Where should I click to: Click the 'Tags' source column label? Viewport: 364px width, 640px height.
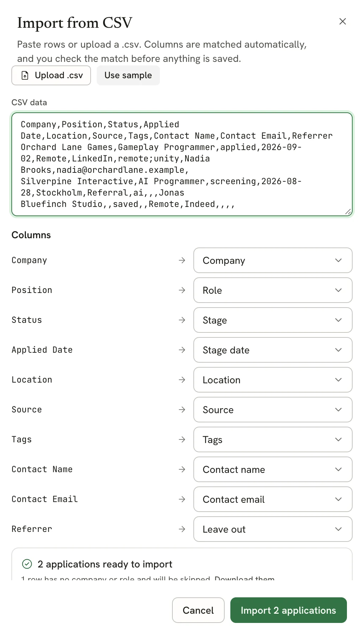[22, 439]
